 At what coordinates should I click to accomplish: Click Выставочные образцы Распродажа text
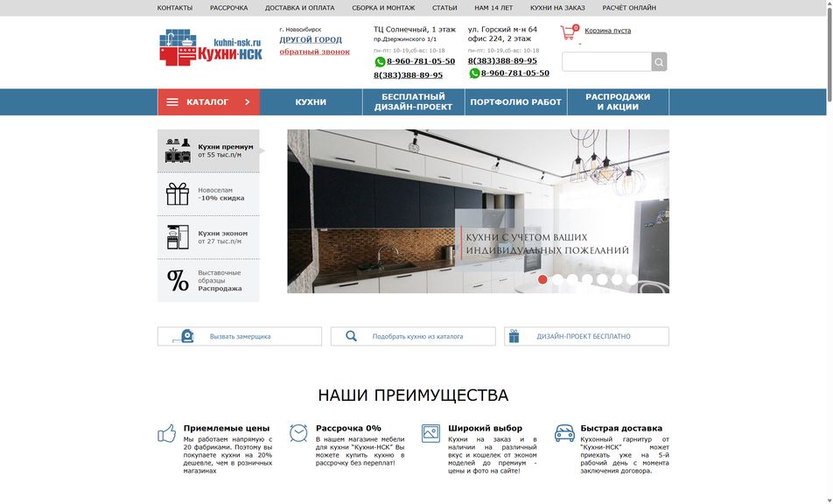220,280
